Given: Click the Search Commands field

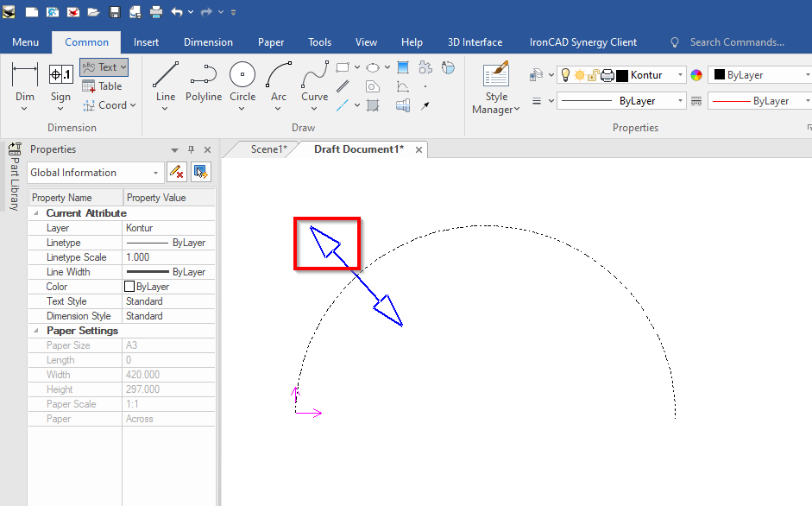Looking at the screenshot, I should pos(736,42).
